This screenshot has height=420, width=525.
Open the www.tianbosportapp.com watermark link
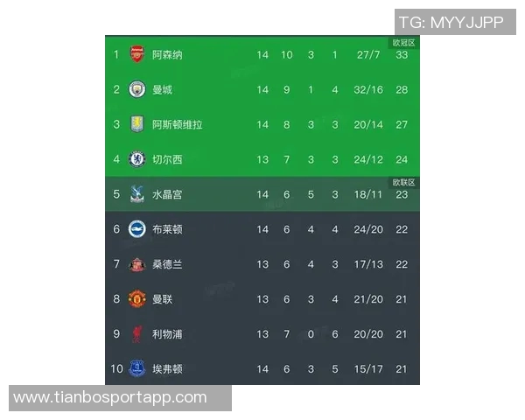click(x=110, y=397)
